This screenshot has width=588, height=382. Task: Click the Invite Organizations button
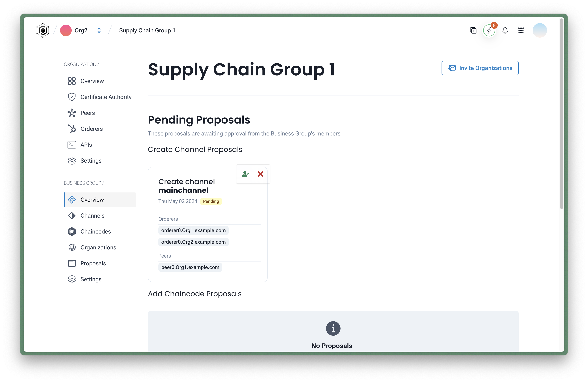point(480,68)
